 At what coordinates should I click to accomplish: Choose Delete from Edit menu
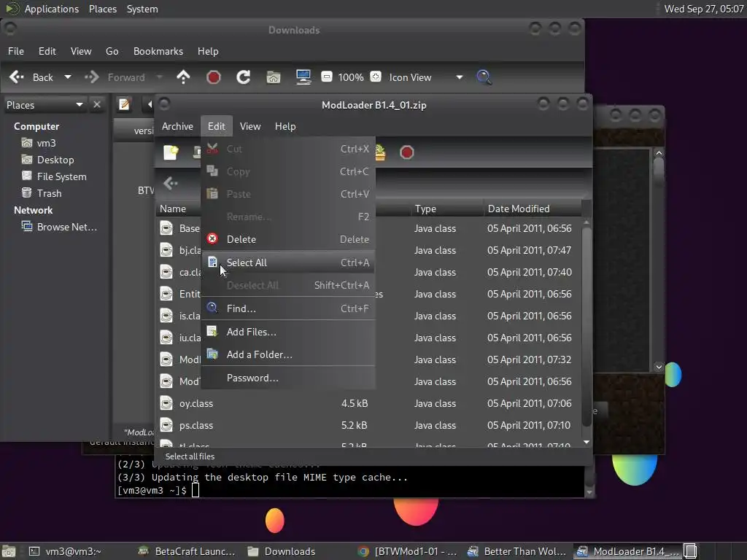(x=288, y=239)
